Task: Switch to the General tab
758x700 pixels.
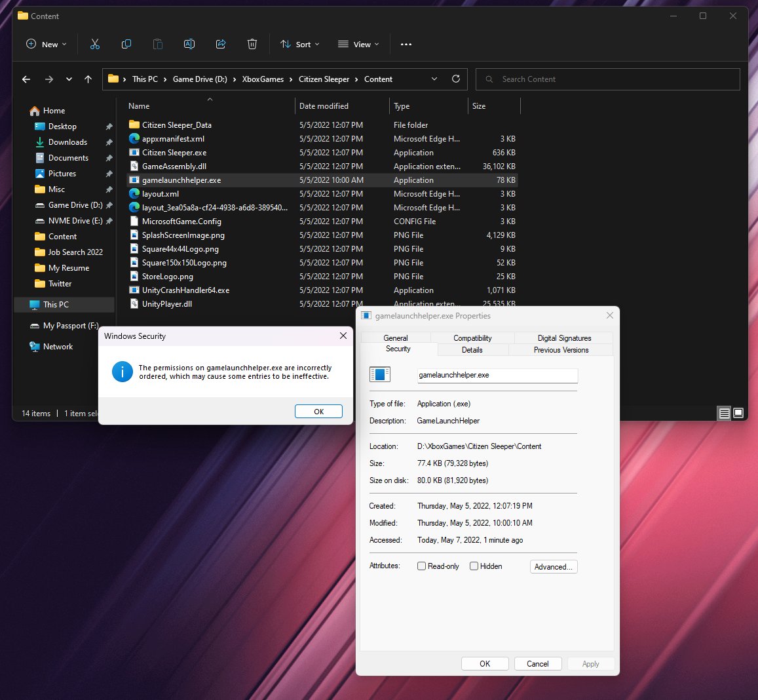Action: (396, 338)
